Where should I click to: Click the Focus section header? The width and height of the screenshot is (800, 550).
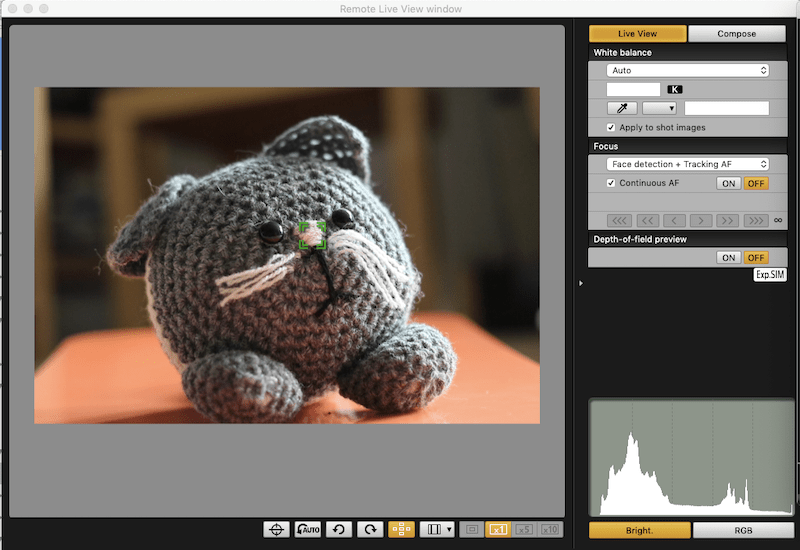tap(687, 146)
